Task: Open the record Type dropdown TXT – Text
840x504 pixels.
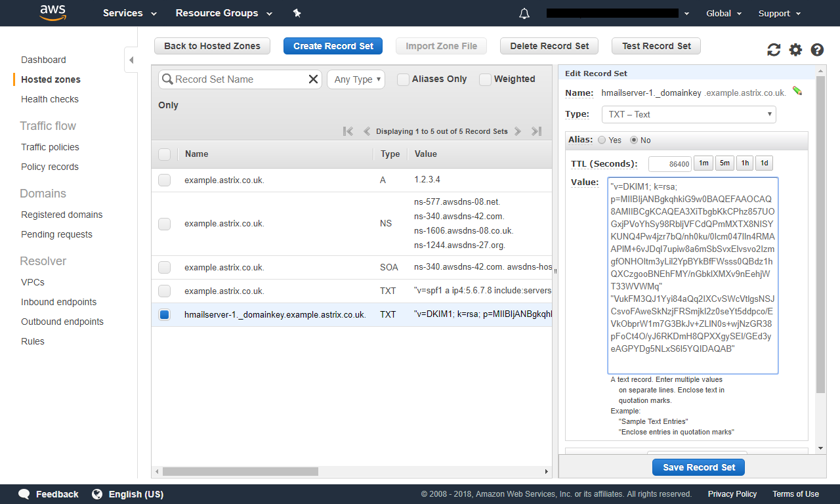Action: pyautogui.click(x=688, y=114)
